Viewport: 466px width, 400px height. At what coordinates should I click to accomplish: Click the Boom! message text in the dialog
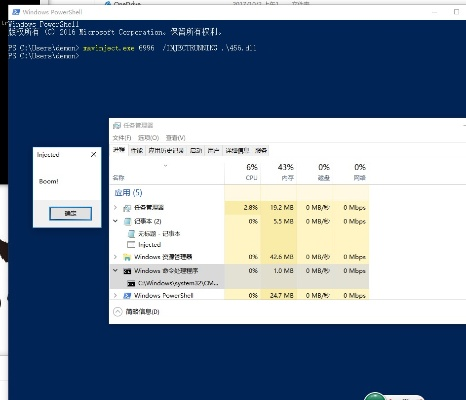(49, 181)
